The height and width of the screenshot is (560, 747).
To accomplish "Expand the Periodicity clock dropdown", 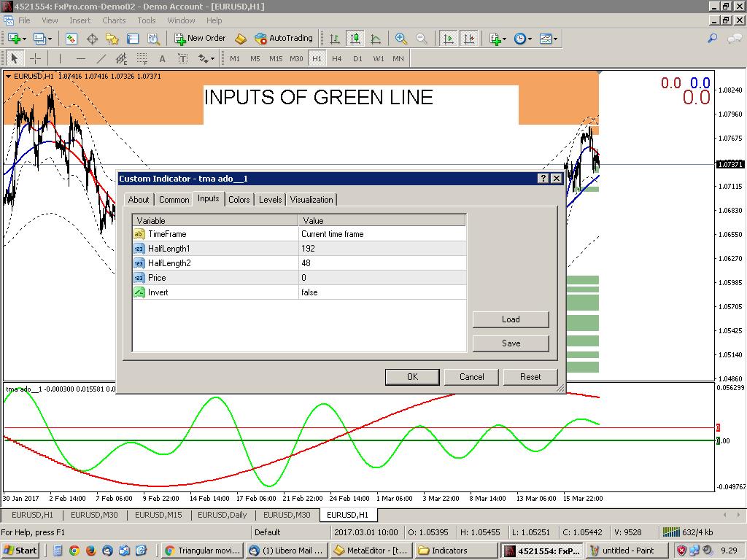I will [529, 39].
